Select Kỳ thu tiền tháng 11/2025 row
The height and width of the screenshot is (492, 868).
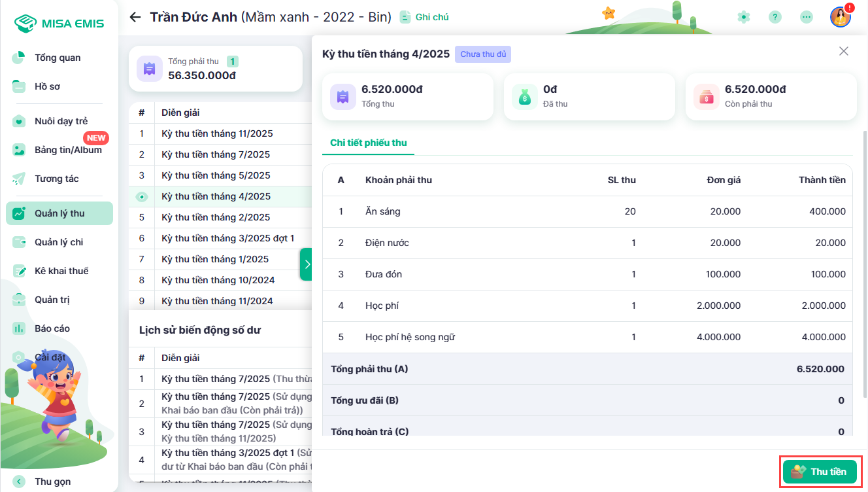(217, 133)
